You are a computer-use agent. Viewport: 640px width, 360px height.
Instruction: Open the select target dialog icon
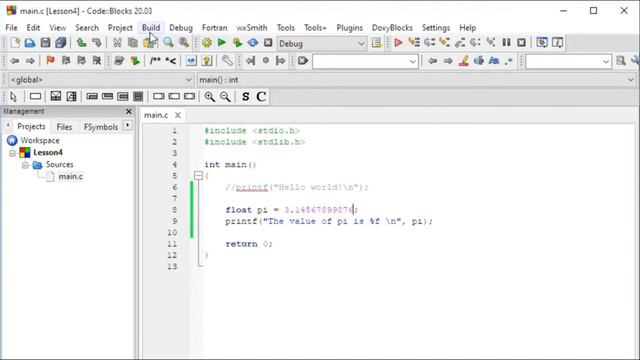point(376,43)
